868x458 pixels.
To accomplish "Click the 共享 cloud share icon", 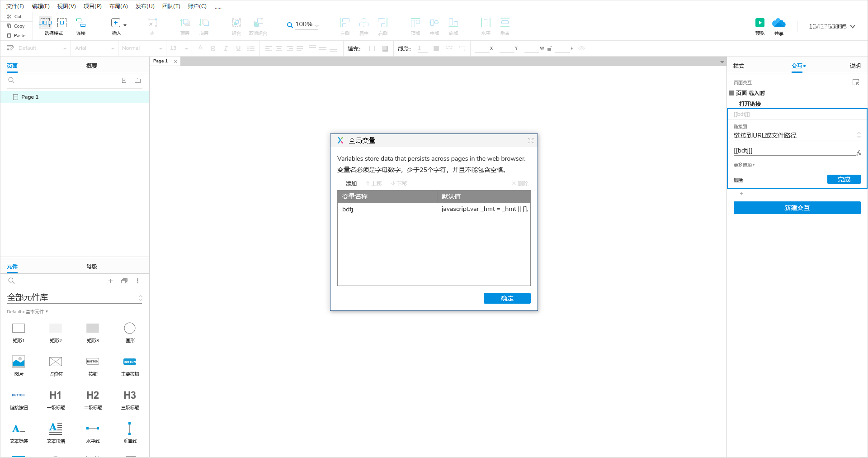I will tap(778, 23).
